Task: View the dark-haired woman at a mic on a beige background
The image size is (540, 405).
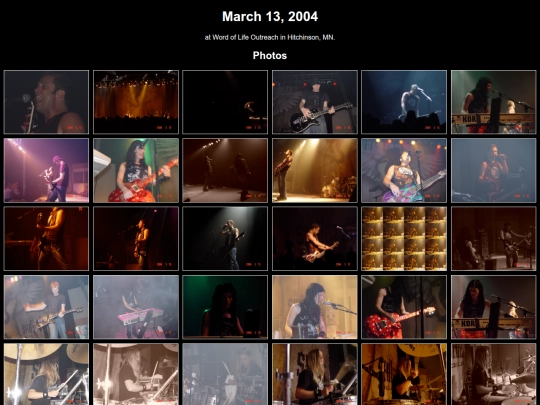Action: coord(315,307)
